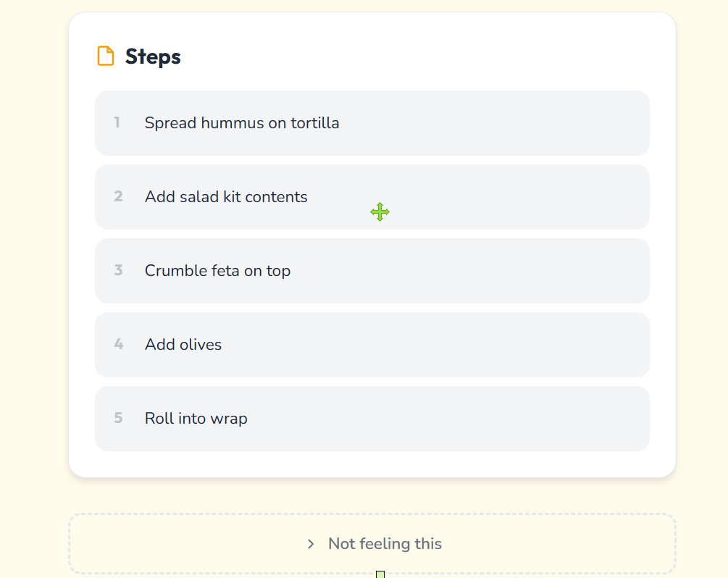The height and width of the screenshot is (578, 728).
Task: Click the small green square at bottom edge
Action: (x=380, y=574)
